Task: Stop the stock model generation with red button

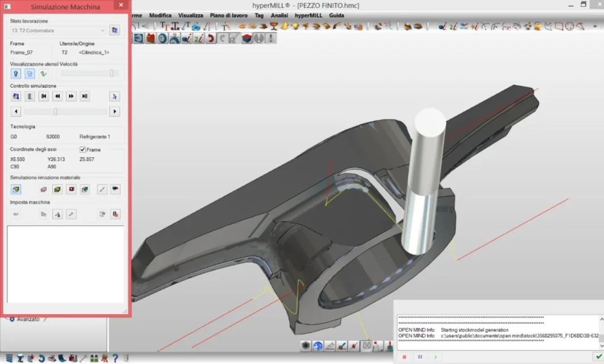Action: (x=404, y=357)
